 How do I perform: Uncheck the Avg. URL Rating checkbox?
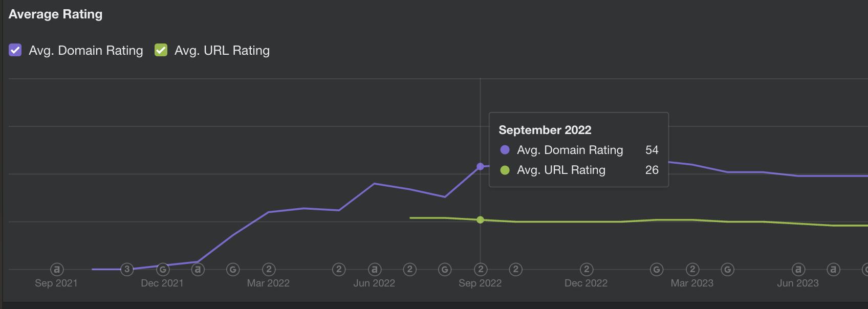pos(161,50)
